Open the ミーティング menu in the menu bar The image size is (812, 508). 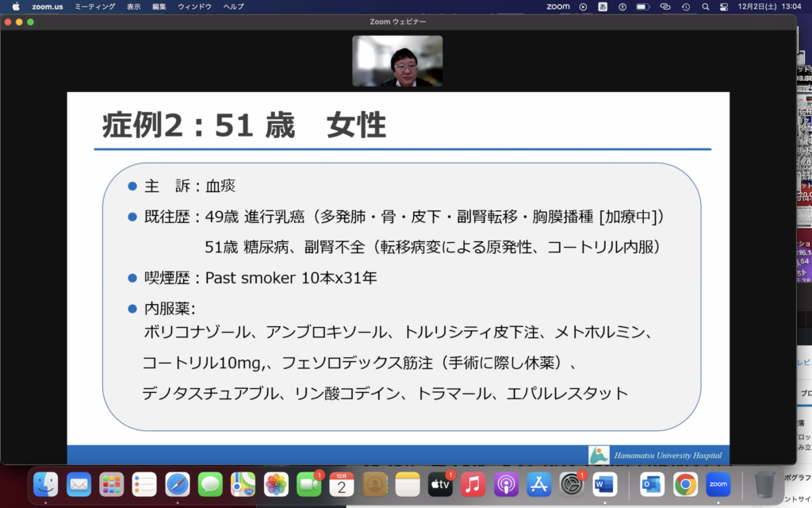(94, 6)
